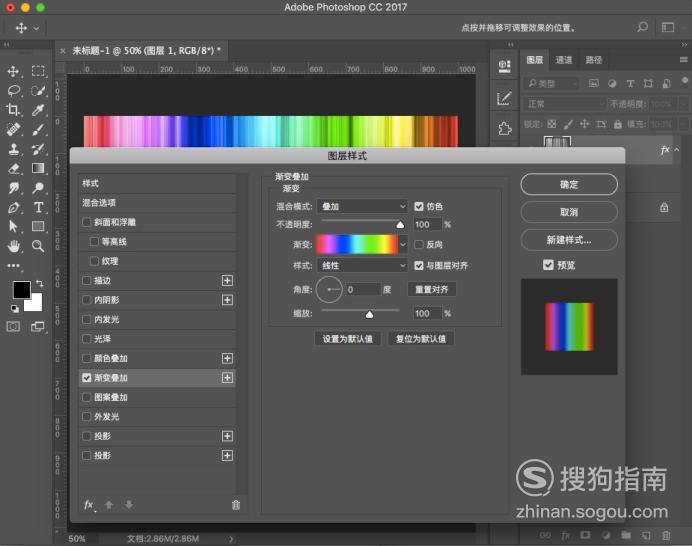Viewport: 692px width, 546px height.
Task: Delete selected effect with trash icon
Action: [236, 505]
